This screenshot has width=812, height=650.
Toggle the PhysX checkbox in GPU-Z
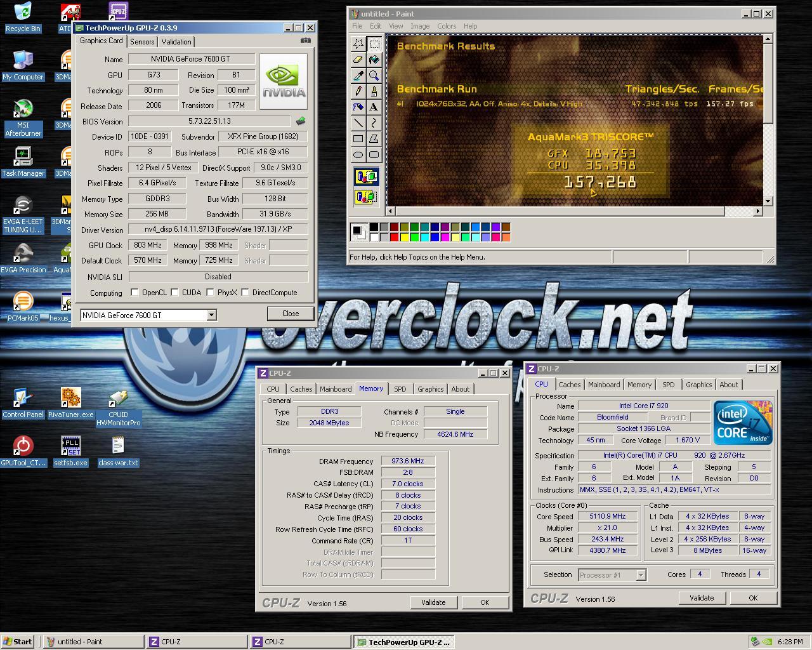coord(210,293)
